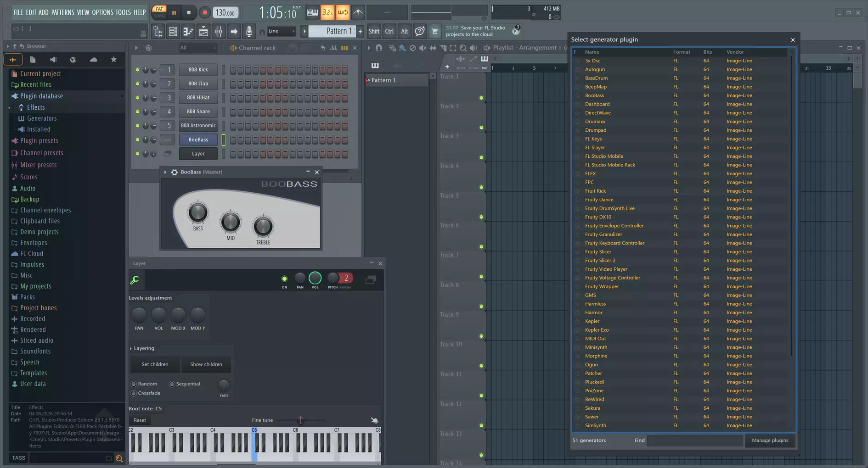Open the Channel rack graph editor icon
The width and height of the screenshot is (868, 468).
333,48
